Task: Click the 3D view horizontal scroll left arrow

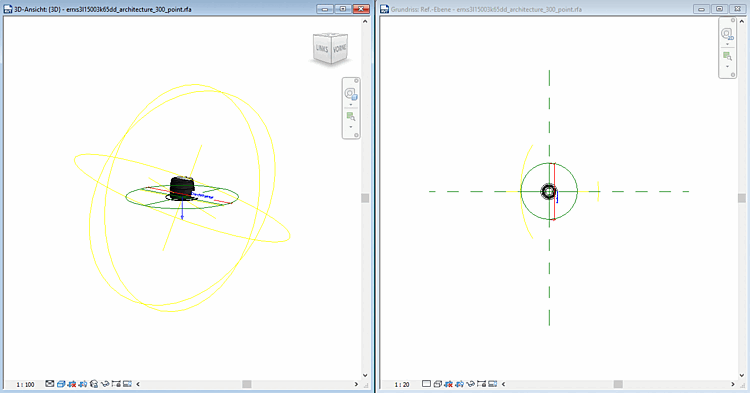Action: tap(138, 384)
